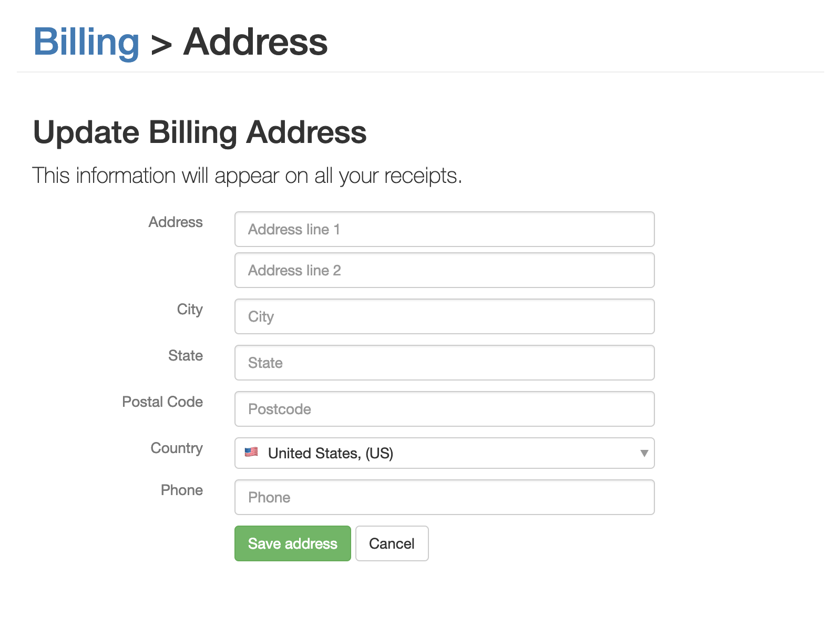This screenshot has width=840, height=637.
Task: Click the Phone number field
Action: coord(445,497)
